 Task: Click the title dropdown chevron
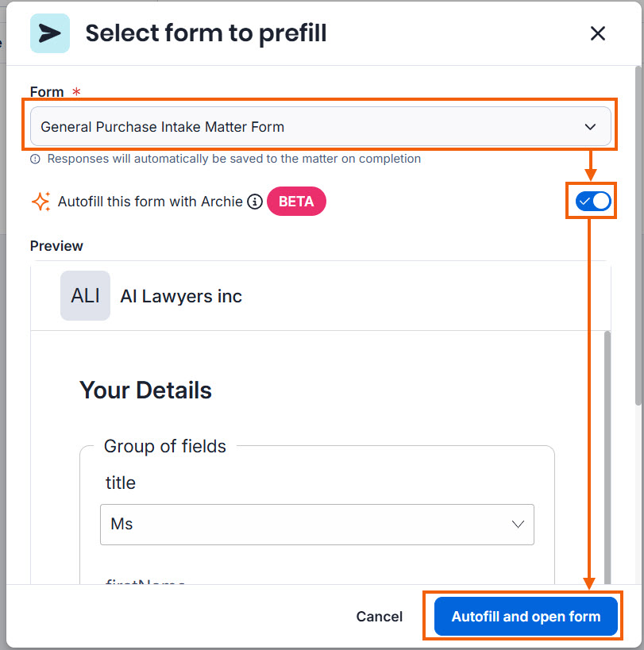point(518,525)
